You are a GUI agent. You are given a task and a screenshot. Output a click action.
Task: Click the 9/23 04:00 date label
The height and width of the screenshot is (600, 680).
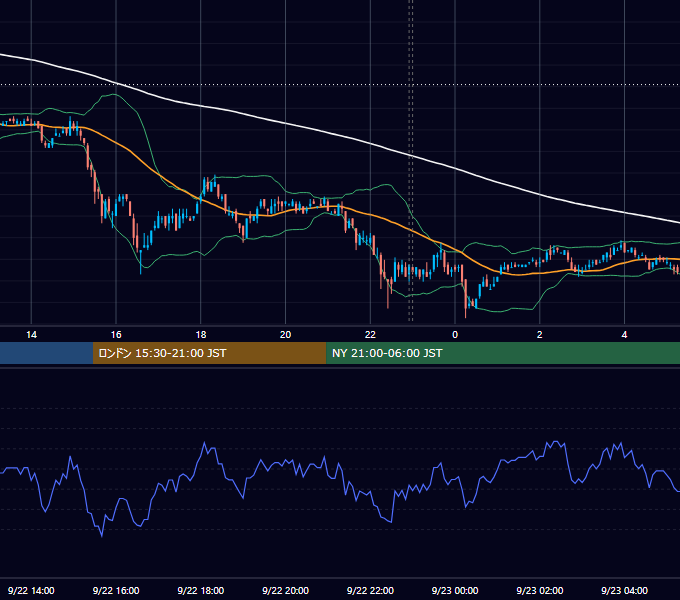click(624, 590)
